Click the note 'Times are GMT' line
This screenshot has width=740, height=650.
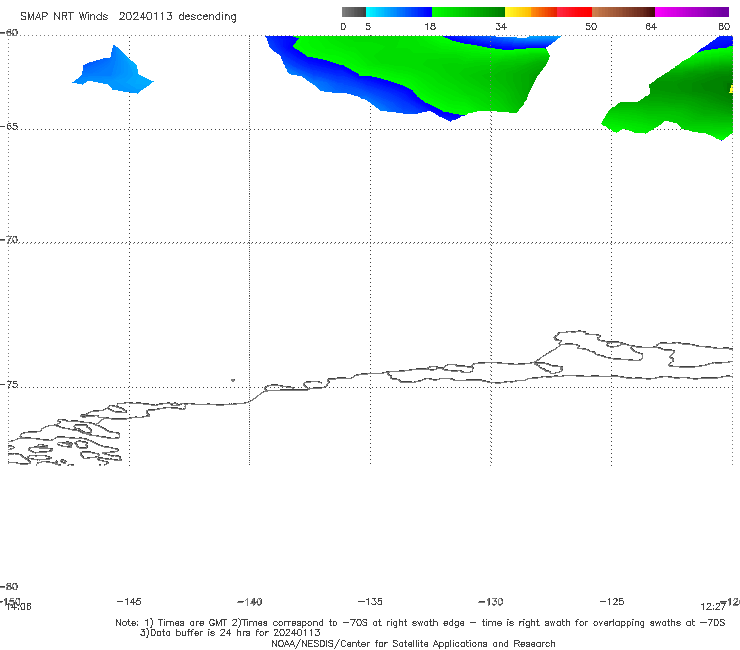tap(420, 623)
